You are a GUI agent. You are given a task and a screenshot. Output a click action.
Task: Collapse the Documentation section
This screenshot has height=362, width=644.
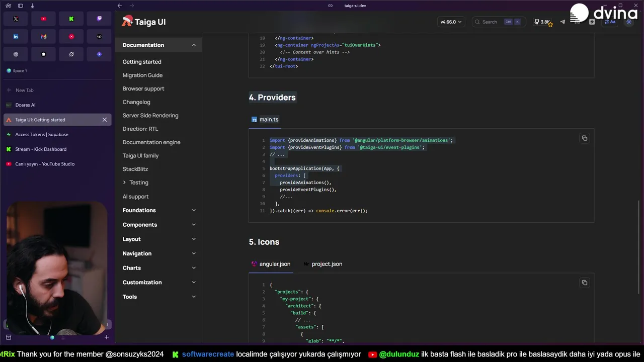158,45
